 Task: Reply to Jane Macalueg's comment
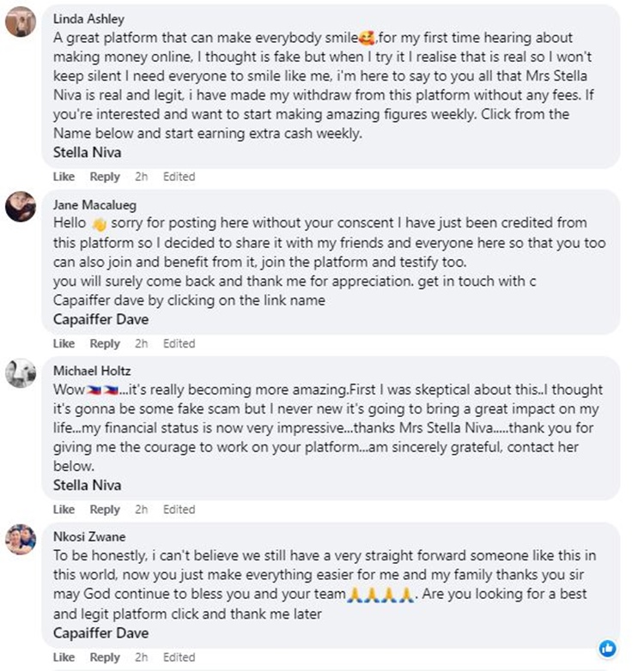pos(105,343)
